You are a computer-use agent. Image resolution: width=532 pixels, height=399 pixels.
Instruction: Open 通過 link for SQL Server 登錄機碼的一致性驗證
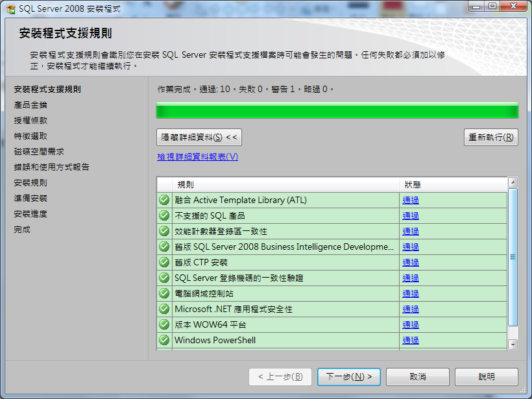pyautogui.click(x=411, y=278)
